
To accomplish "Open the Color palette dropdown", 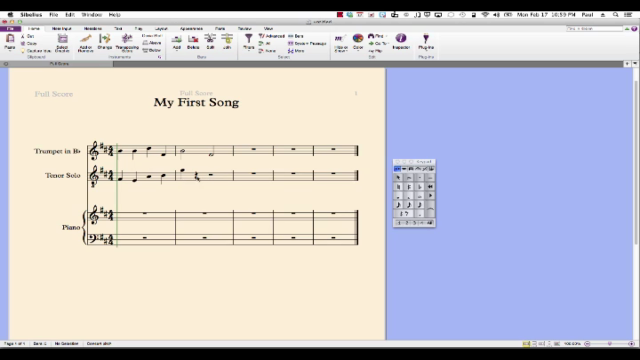I will tap(358, 42).
